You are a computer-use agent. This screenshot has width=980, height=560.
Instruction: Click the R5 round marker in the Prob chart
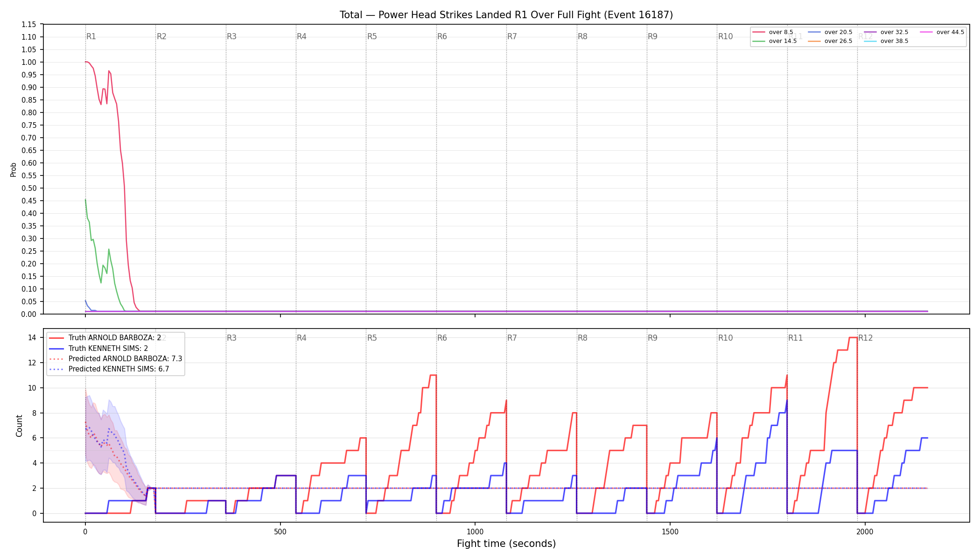point(372,36)
